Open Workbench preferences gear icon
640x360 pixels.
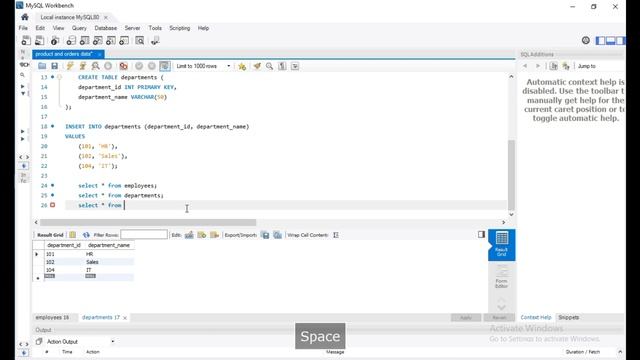(586, 40)
